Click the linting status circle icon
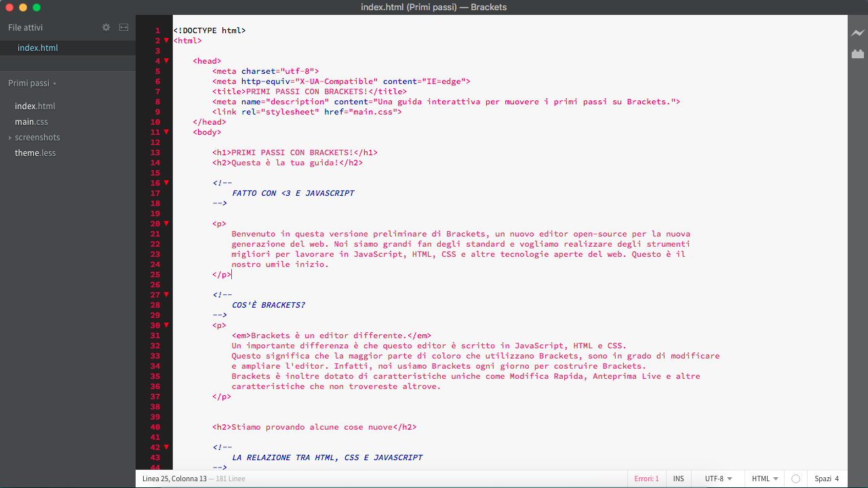Image resolution: width=868 pixels, height=488 pixels. point(796,479)
